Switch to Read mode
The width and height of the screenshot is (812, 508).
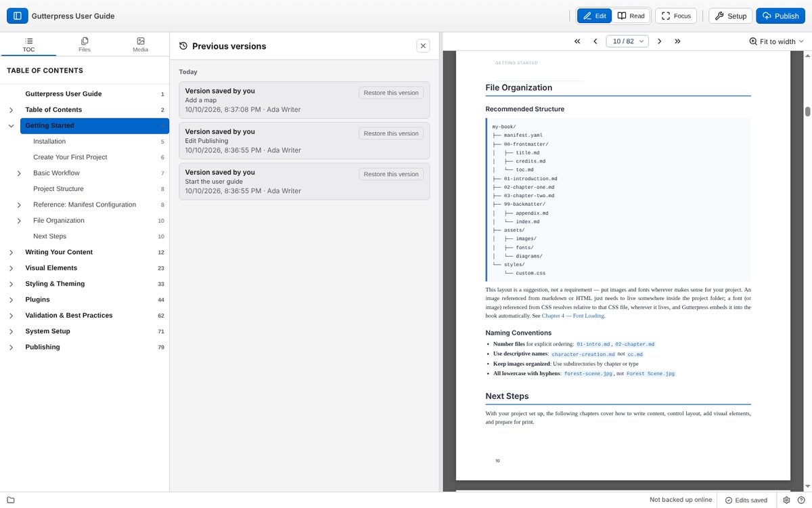631,16
